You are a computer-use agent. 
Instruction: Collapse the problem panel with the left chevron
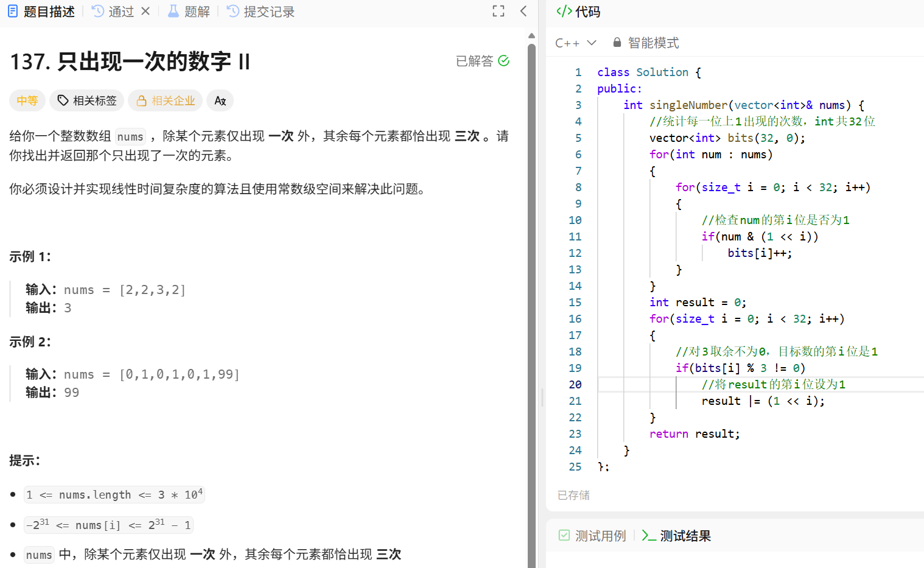coord(523,10)
